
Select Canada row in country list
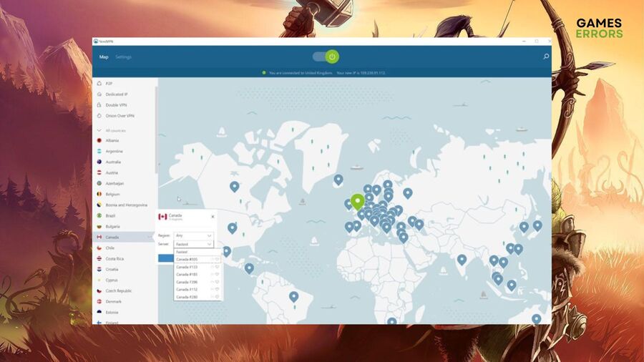pyautogui.click(x=125, y=237)
